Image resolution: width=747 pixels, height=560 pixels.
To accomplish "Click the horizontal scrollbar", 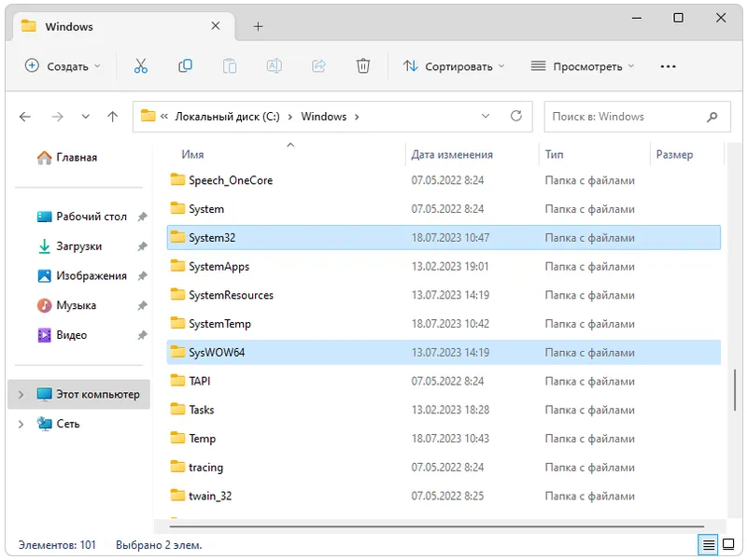I will point(437,526).
